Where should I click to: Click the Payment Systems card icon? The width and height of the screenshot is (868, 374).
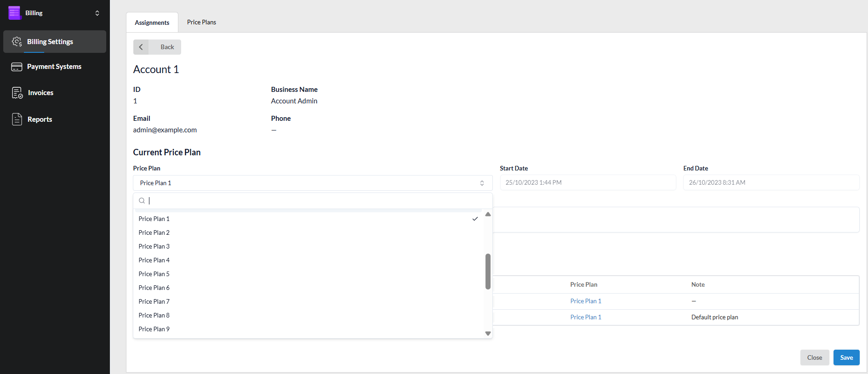click(x=17, y=67)
